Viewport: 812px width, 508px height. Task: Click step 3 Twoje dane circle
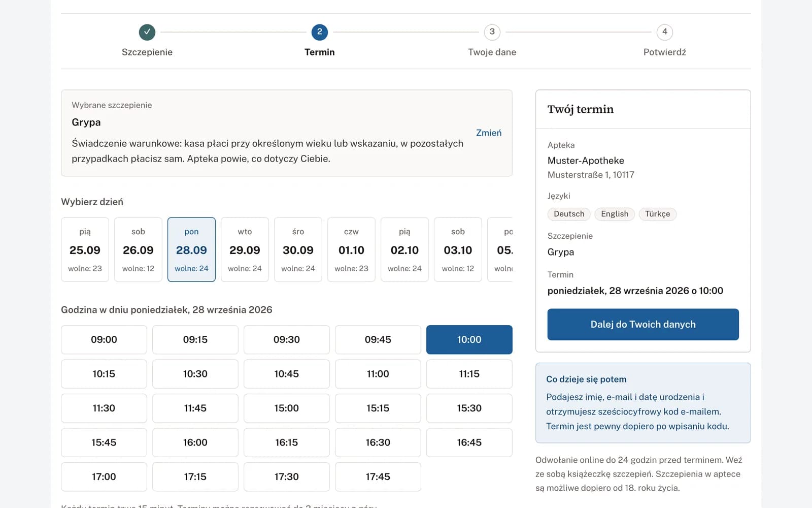coord(492,32)
